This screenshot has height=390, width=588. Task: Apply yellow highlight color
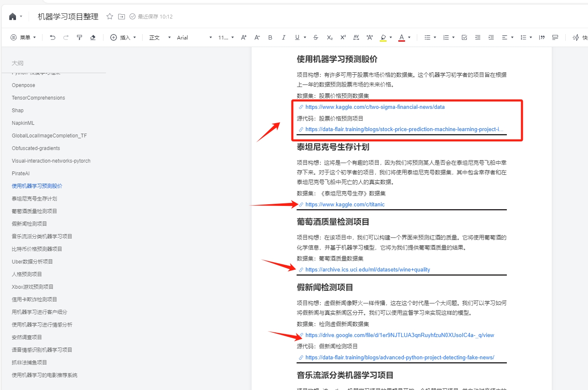click(383, 37)
